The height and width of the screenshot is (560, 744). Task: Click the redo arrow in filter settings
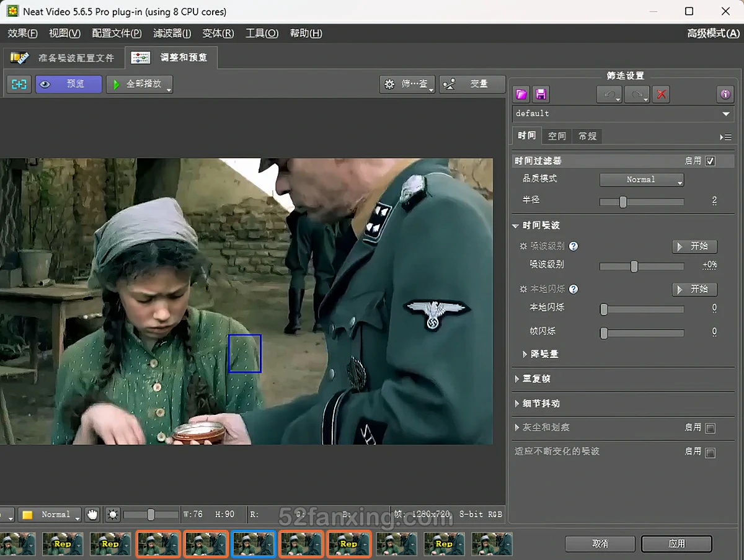[x=636, y=94]
